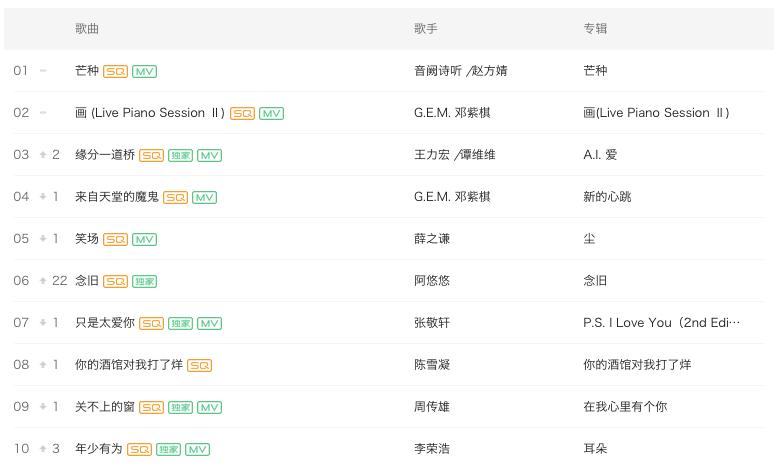
Task: Click the 独家 badge beside 缘分一道桥
Action: point(180,155)
